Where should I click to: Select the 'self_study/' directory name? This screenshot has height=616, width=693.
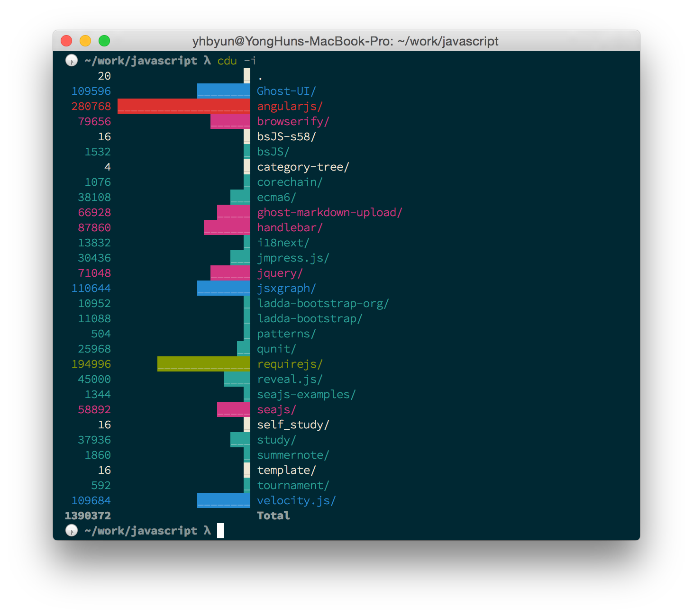(293, 425)
